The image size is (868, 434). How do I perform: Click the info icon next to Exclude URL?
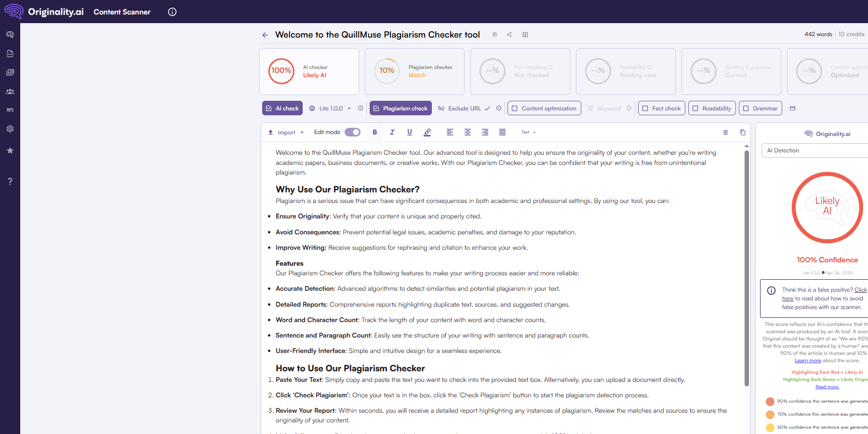point(499,108)
